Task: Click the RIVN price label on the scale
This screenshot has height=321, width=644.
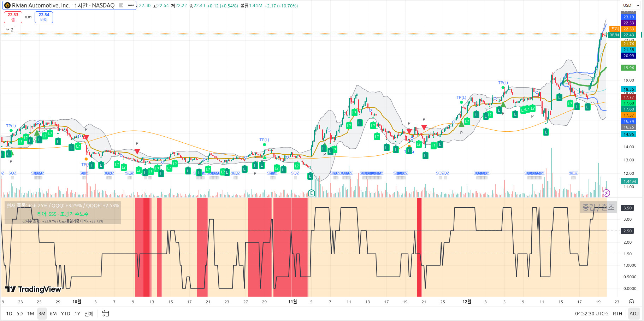Action: tap(614, 35)
